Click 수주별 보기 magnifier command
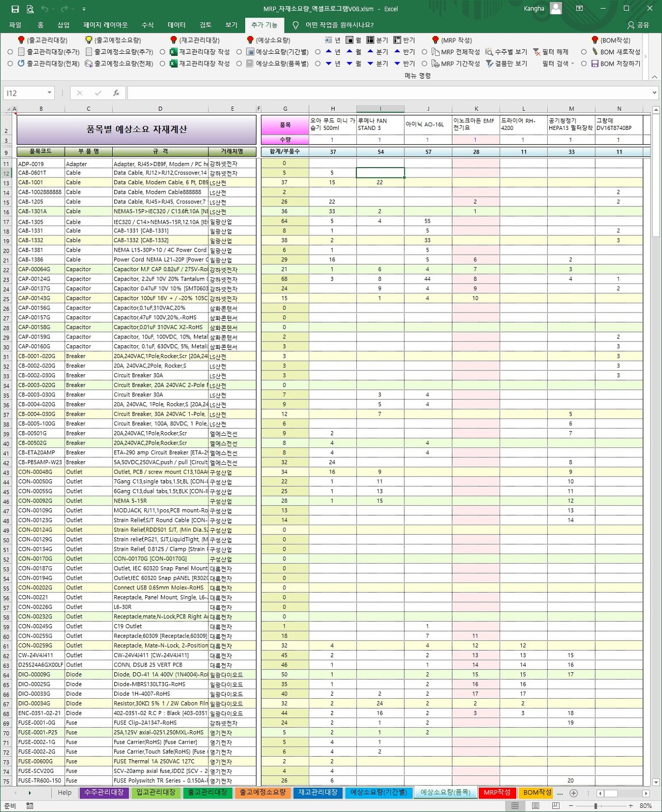662x812 pixels. click(x=506, y=52)
